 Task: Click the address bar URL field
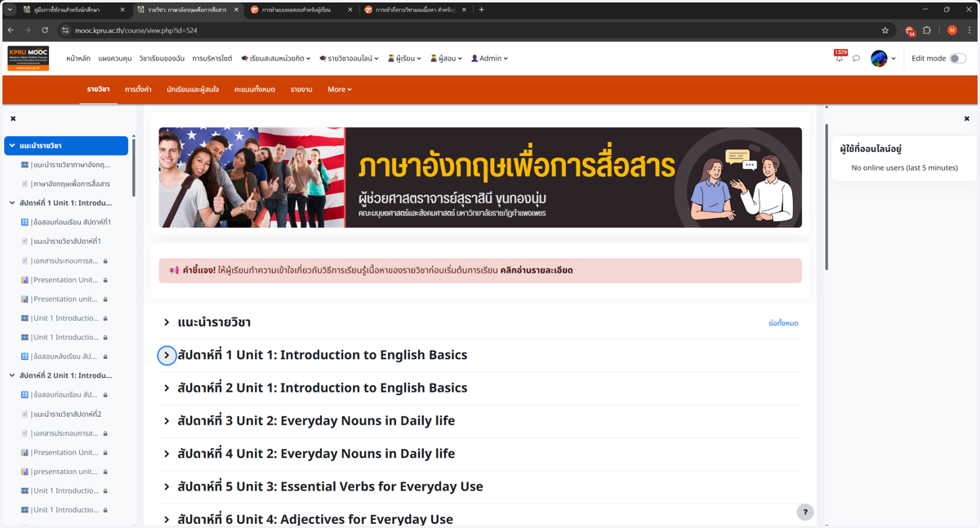[474, 30]
